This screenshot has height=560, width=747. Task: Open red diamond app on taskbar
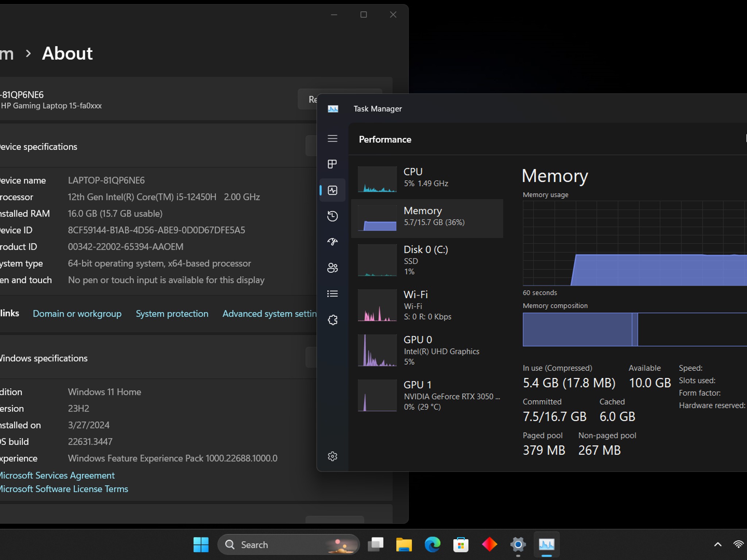click(x=489, y=545)
